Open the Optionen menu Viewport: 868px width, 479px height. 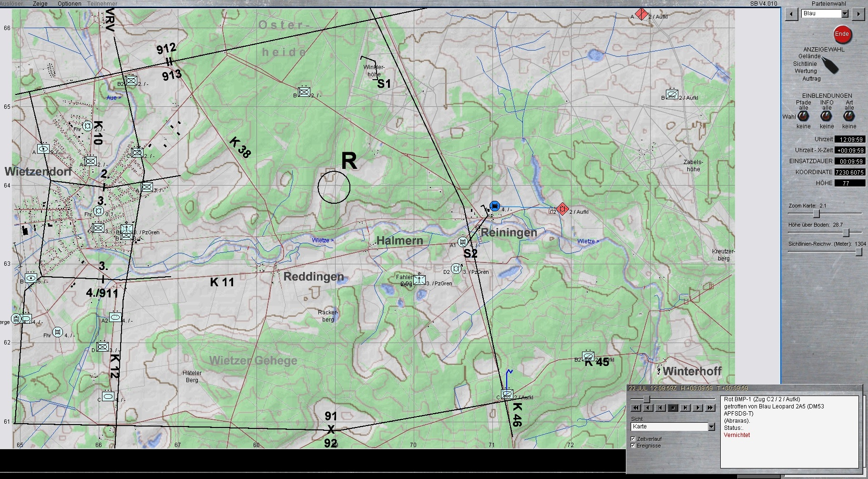(69, 3)
